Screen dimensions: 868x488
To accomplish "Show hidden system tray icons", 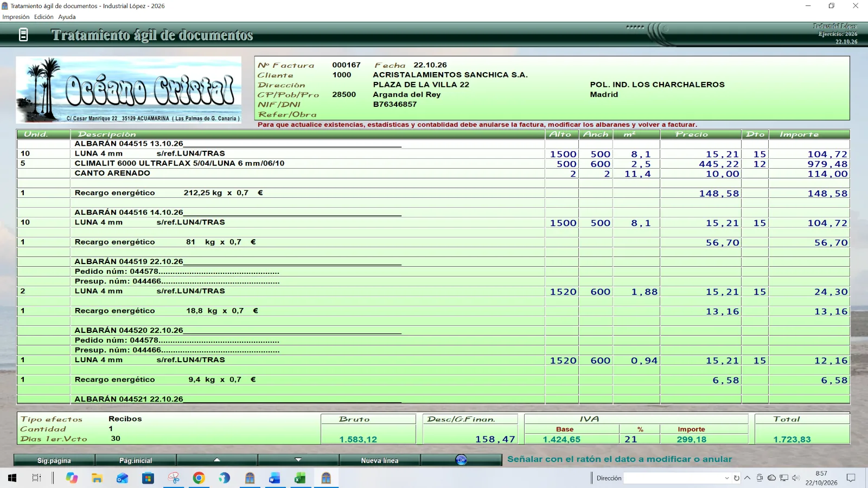I will pyautogui.click(x=747, y=478).
